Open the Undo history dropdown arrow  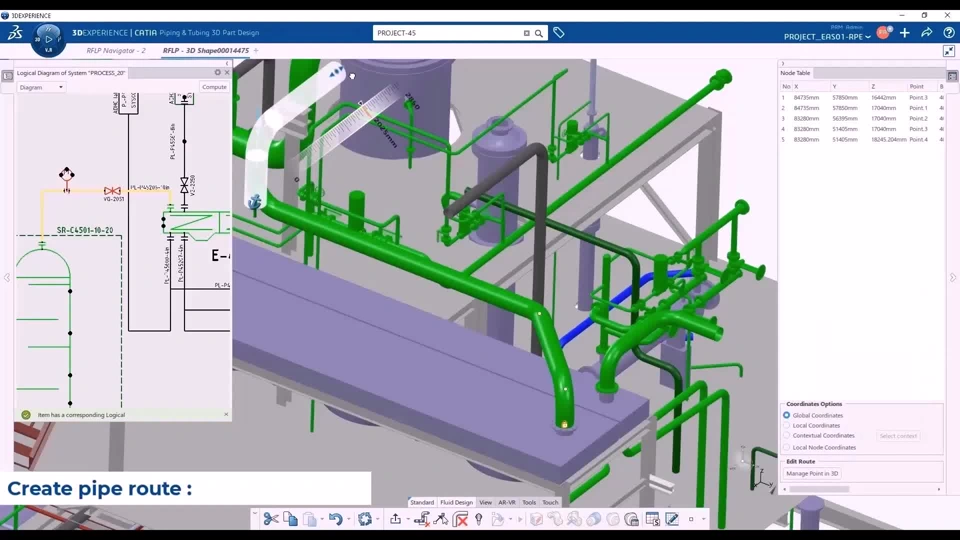pyautogui.click(x=349, y=519)
